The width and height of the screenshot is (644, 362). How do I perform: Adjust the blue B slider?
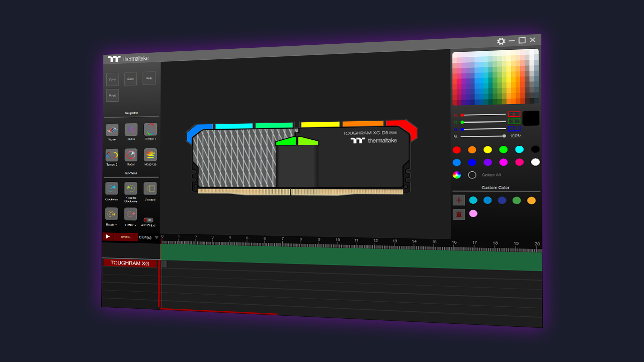(484, 129)
